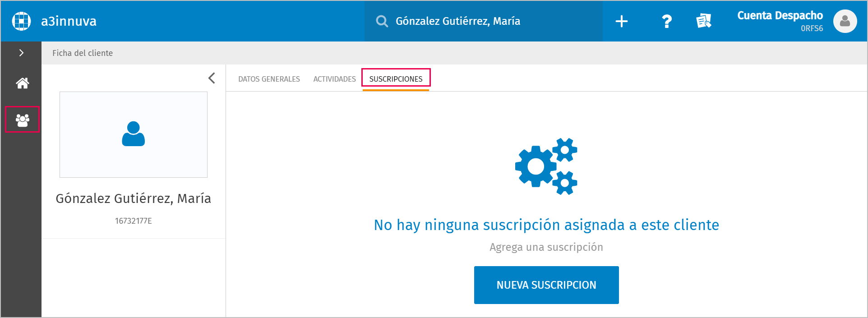The width and height of the screenshot is (868, 318).
Task: Click the client profile picture placeholder
Action: tap(134, 134)
